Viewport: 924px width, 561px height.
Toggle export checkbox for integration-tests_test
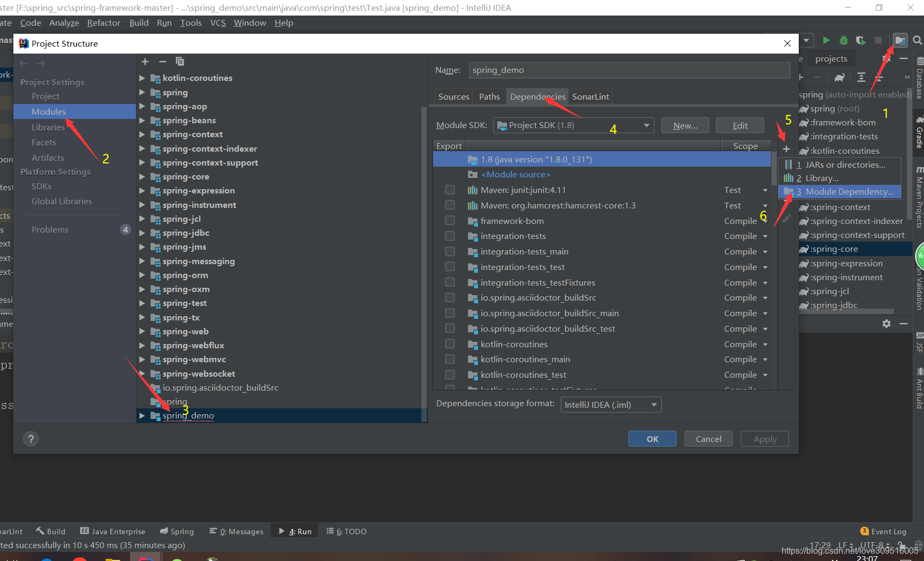point(450,267)
